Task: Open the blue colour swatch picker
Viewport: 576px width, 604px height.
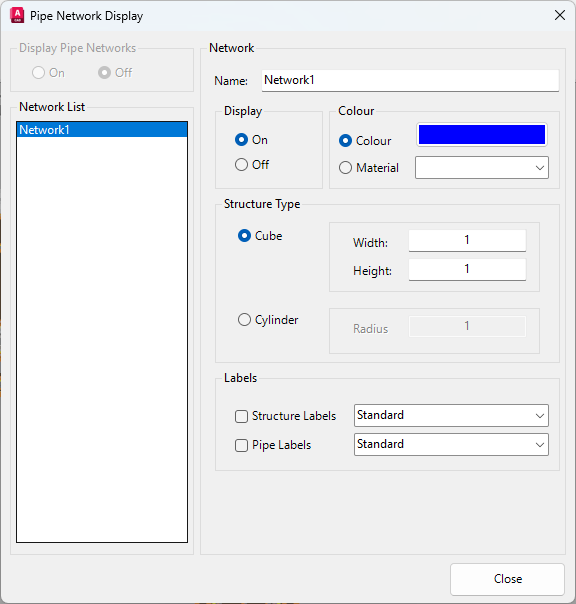Action: click(482, 134)
